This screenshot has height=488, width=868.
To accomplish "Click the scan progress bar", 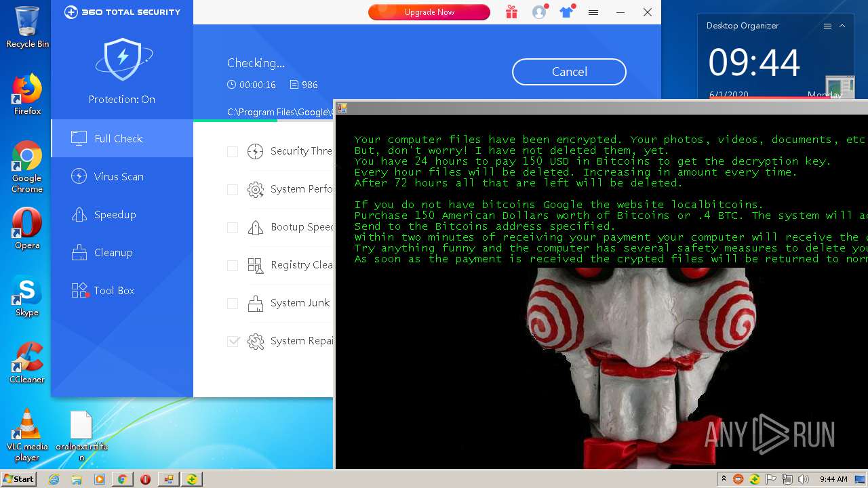I will coord(264,121).
